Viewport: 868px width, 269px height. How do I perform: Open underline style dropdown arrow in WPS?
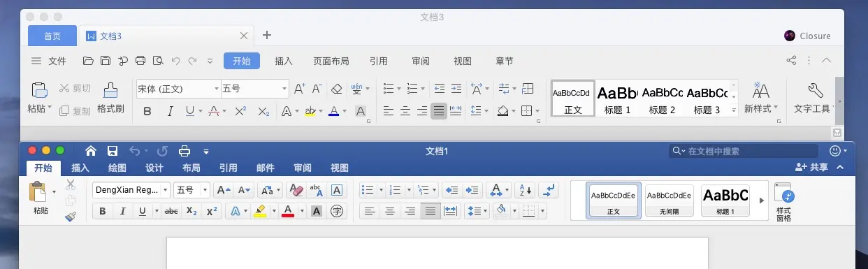click(200, 111)
